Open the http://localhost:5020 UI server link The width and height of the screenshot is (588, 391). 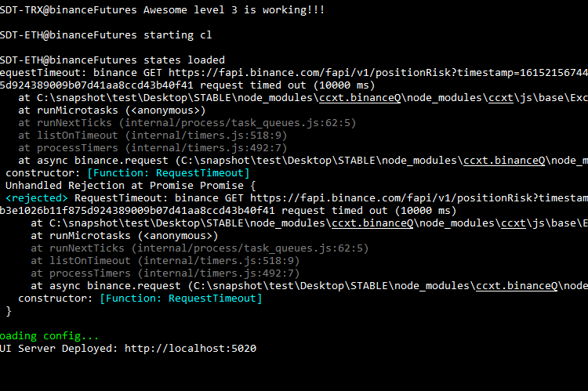[191, 348]
